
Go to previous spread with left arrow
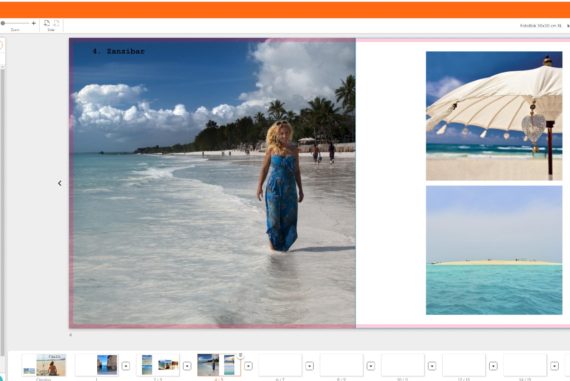click(x=60, y=183)
